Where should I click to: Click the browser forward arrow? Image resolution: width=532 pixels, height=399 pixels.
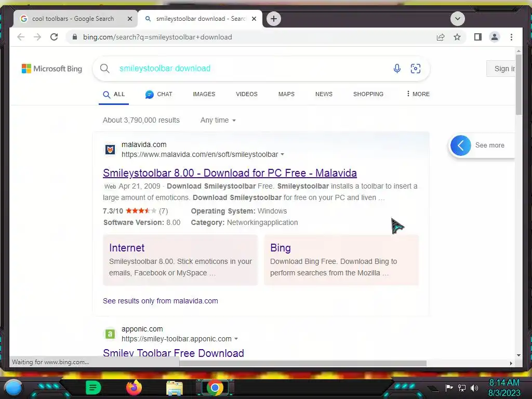[x=37, y=37]
